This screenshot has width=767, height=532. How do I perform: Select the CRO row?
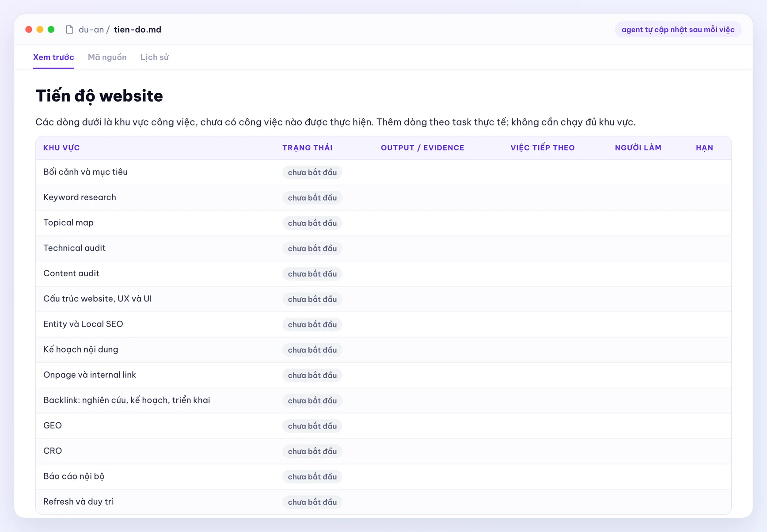[x=383, y=451]
